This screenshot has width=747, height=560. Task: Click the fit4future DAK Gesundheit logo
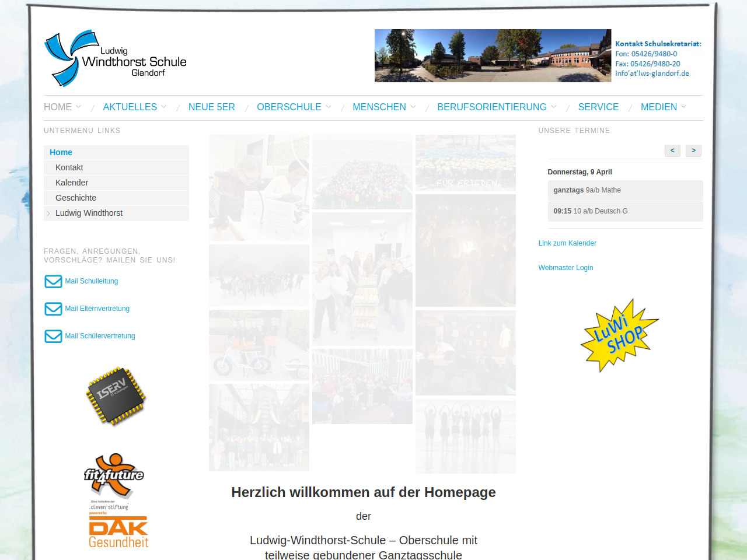[x=116, y=501]
